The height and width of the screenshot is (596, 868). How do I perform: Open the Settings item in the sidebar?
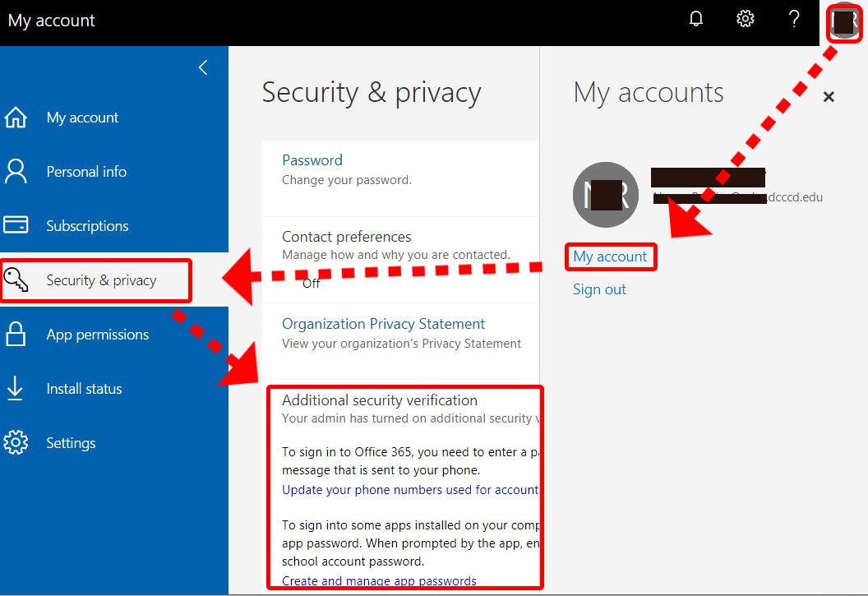coord(71,443)
